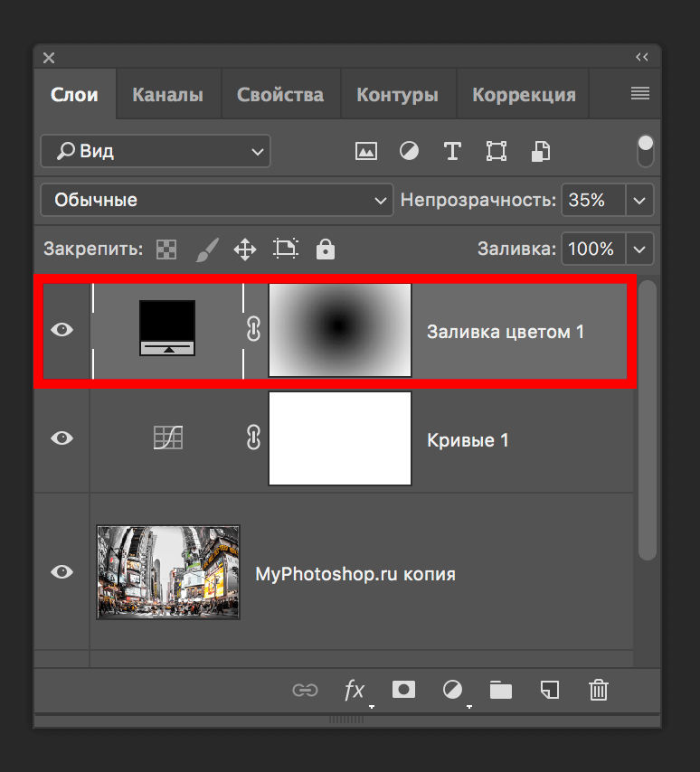
Task: Select layer name MyPhotoshop.ru копия
Action: pyautogui.click(x=355, y=574)
